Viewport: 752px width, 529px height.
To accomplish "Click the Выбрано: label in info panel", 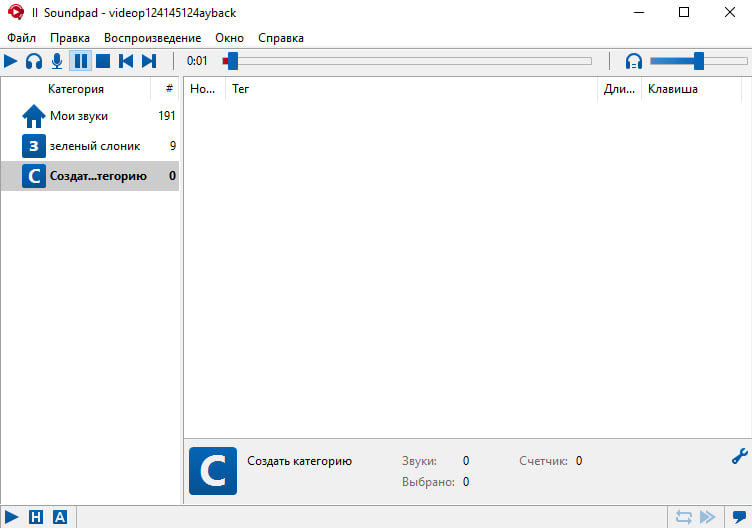I will click(428, 482).
